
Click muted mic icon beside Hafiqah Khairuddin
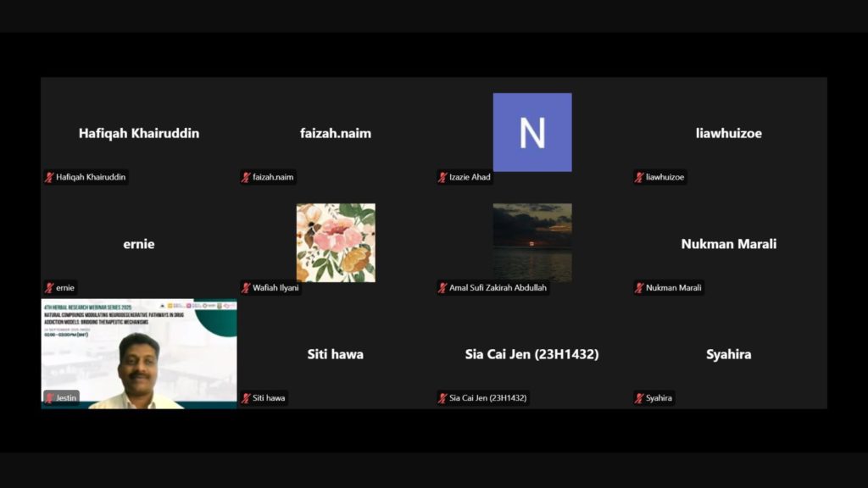click(50, 177)
